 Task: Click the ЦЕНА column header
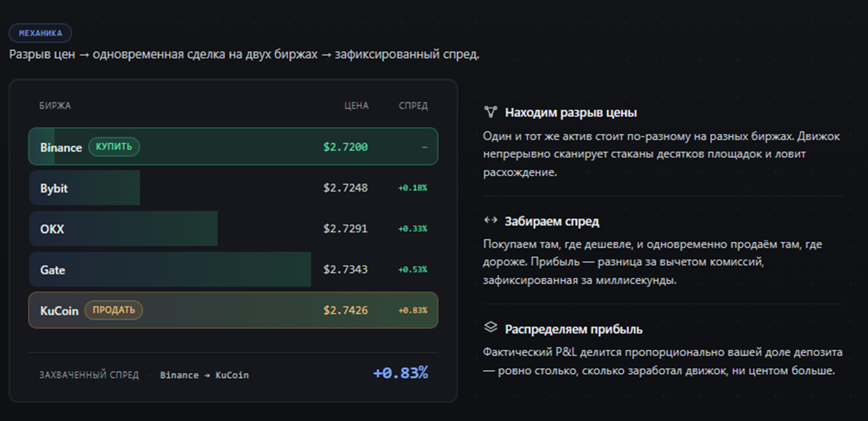[357, 106]
